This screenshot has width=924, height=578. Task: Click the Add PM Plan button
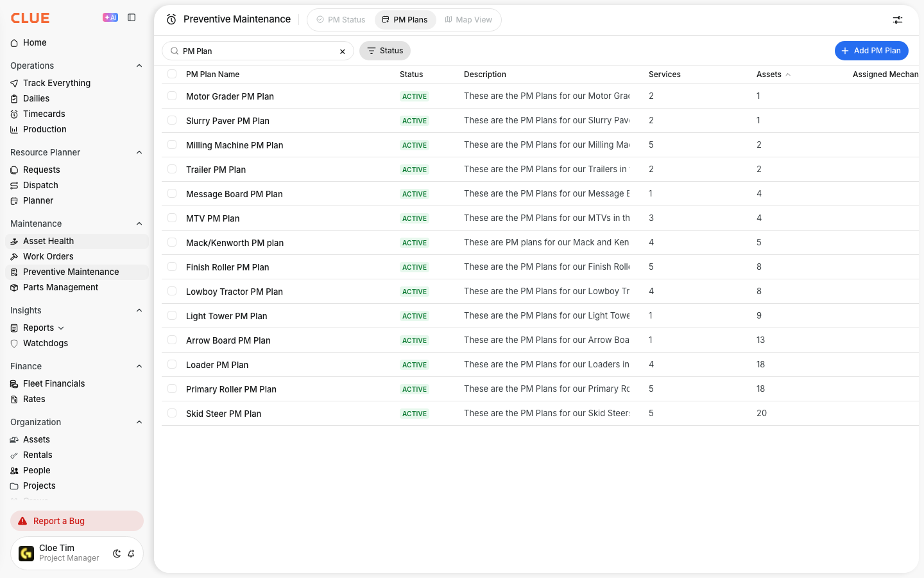[x=871, y=51]
